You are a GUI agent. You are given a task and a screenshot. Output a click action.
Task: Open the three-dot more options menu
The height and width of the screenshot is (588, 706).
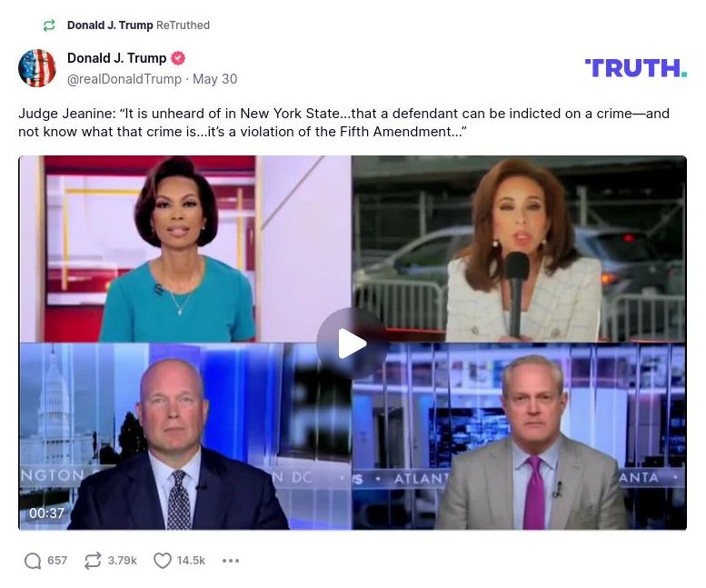click(231, 561)
